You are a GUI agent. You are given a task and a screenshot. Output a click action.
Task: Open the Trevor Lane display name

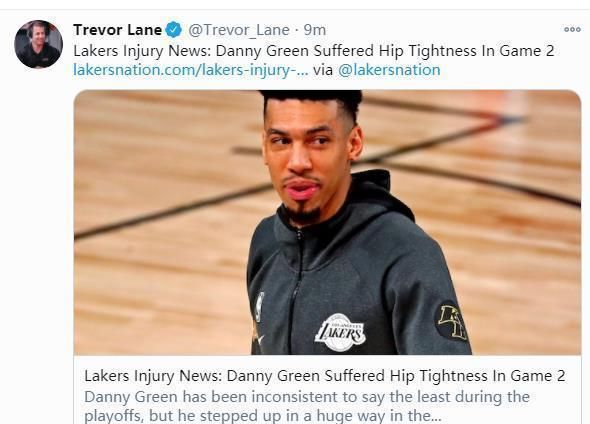click(x=117, y=30)
